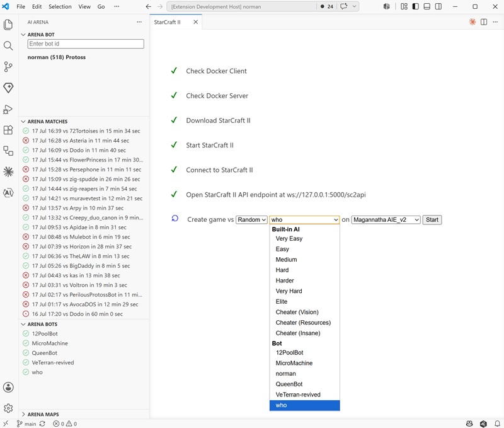
Task: Open the Magannatha AIE_v2 map dropdown
Action: coord(386,219)
